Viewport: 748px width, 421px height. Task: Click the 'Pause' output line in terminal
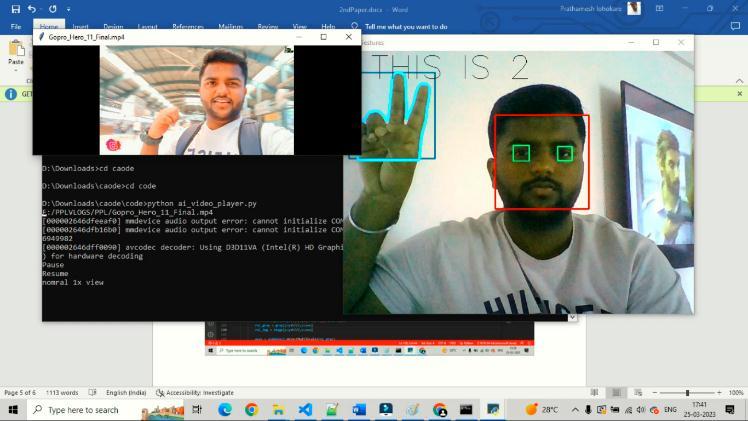pyautogui.click(x=53, y=265)
